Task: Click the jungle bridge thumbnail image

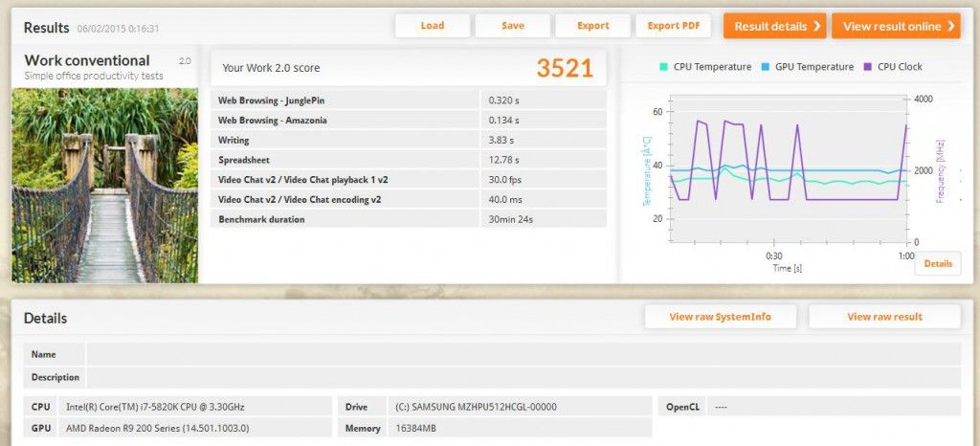Action: (x=104, y=186)
